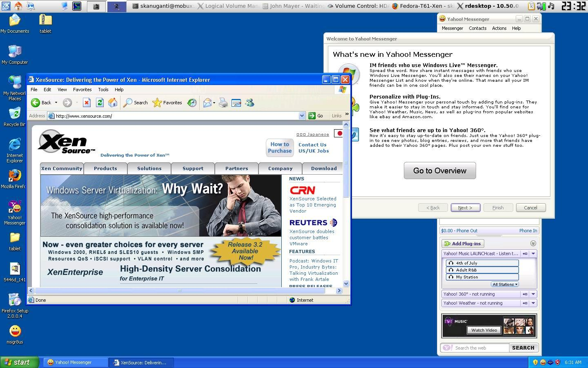This screenshot has width=588, height=368.
Task: Follow the US/UK Jobs link
Action: pos(314,151)
